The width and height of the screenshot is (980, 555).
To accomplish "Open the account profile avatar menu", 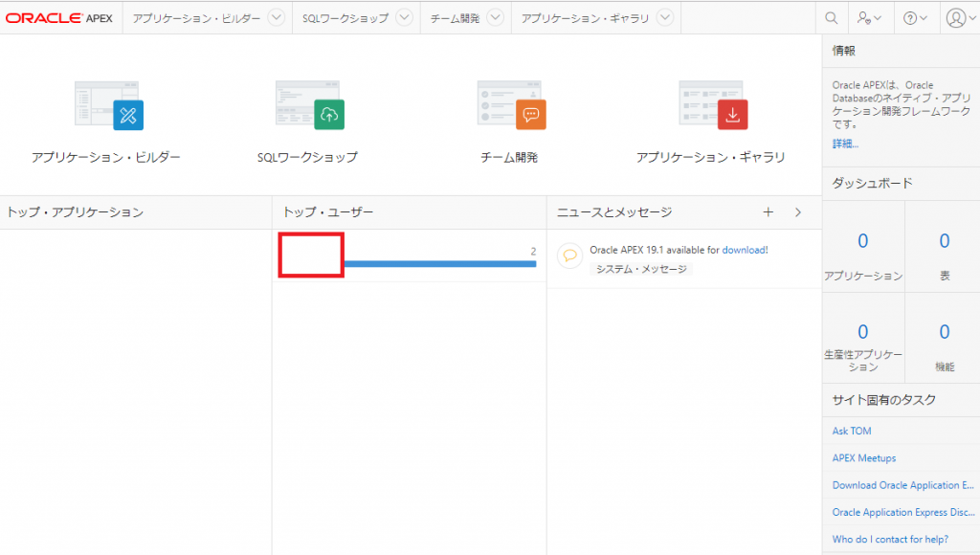I will tap(960, 18).
